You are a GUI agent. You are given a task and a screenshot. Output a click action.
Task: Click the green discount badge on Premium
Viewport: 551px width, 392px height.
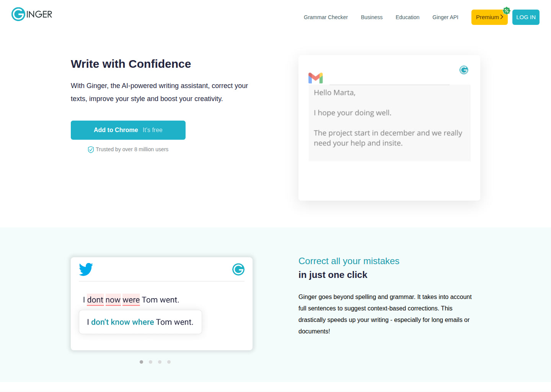coord(507,11)
